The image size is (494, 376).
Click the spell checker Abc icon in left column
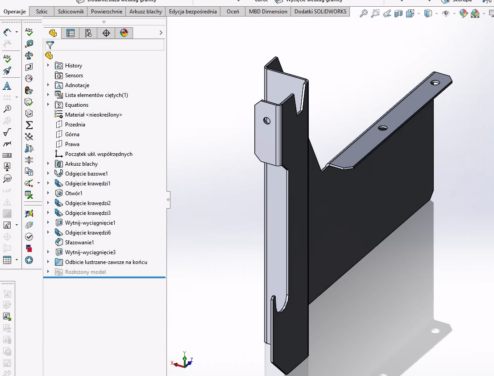point(7,59)
